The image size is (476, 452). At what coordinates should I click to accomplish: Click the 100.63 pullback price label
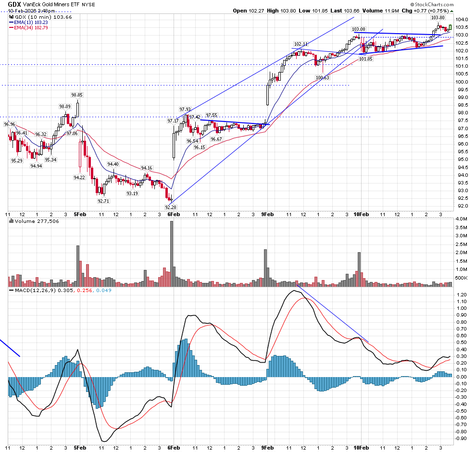pos(322,77)
